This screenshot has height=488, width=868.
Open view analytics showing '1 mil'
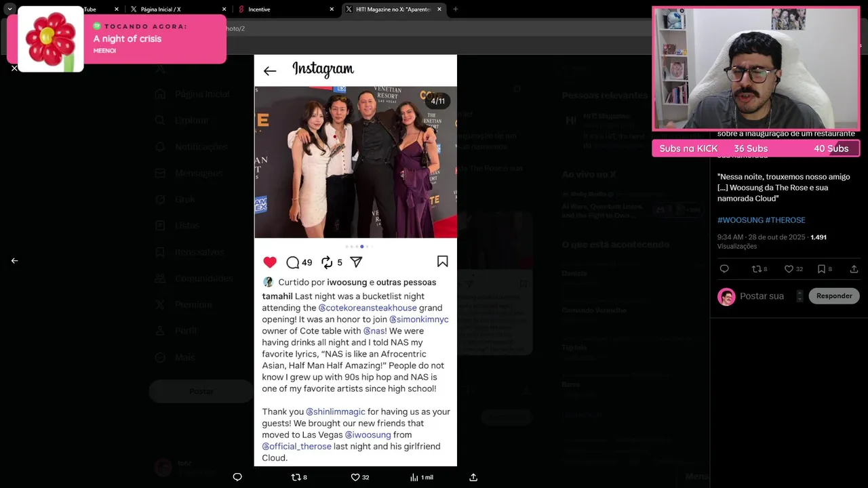[421, 477]
